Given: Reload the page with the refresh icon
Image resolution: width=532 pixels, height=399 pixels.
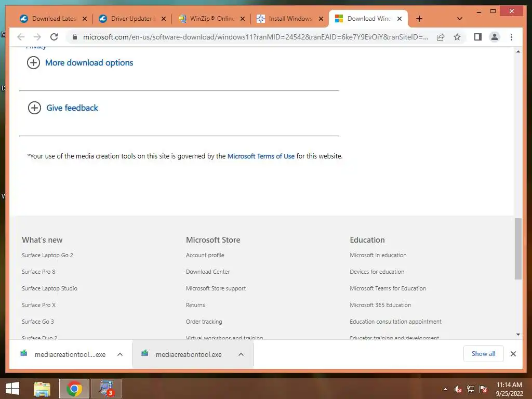Looking at the screenshot, I should 54,37.
